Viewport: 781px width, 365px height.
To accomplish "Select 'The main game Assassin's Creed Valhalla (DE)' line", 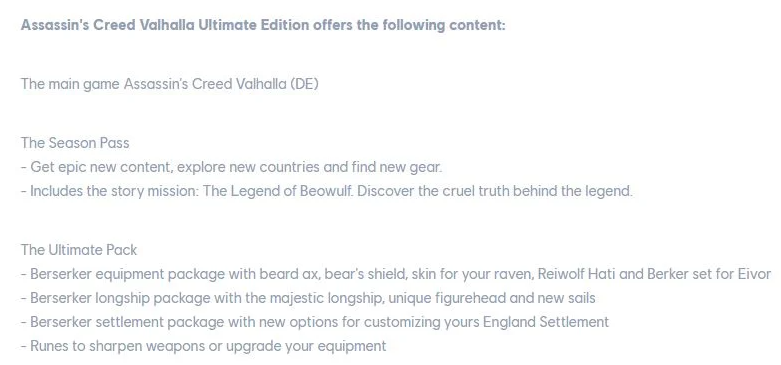I will 169,84.
